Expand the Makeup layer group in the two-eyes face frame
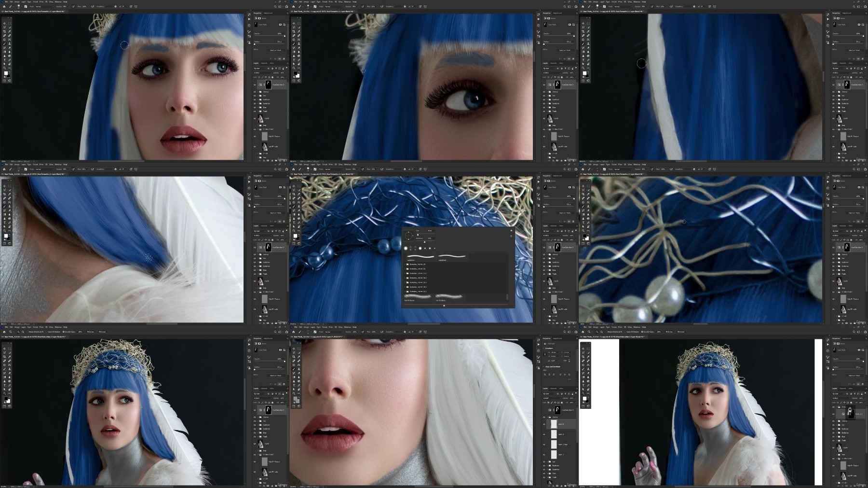Screen dimensions: 868x488 point(258,92)
